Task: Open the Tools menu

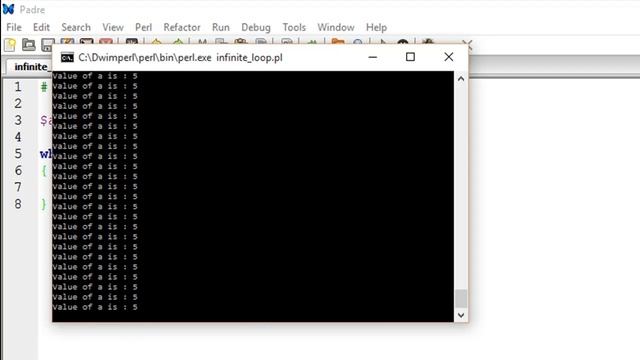Action: (x=294, y=27)
